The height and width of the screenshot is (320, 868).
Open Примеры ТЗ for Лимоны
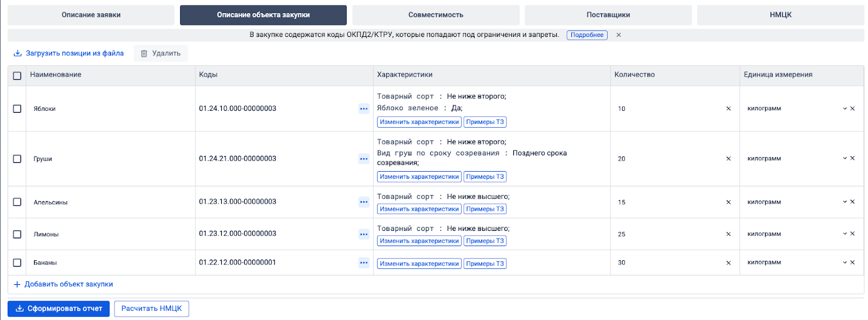click(x=485, y=241)
